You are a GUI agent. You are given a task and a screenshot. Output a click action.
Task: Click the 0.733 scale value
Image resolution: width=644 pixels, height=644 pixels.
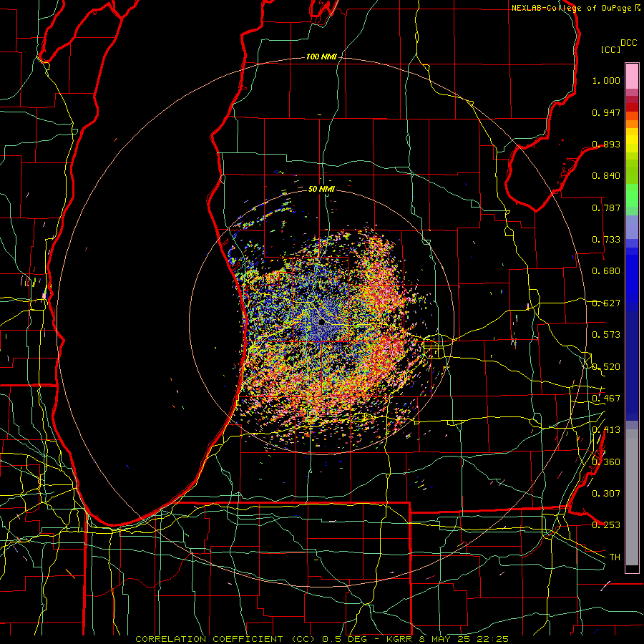(606, 240)
